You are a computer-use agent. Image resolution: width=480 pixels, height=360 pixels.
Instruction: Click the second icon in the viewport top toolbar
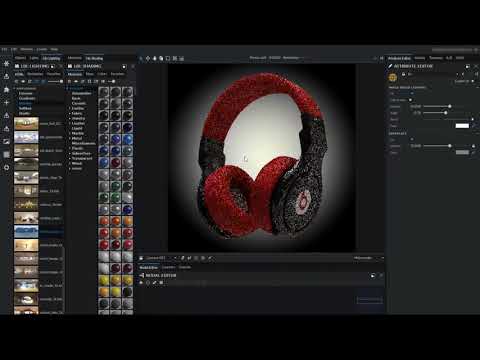148,58
